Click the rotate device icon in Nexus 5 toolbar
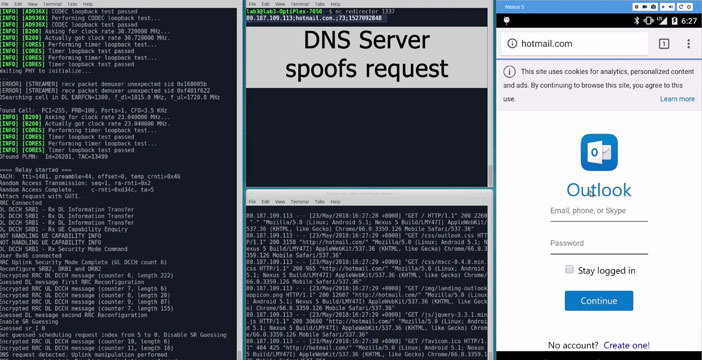 pos(681,7)
